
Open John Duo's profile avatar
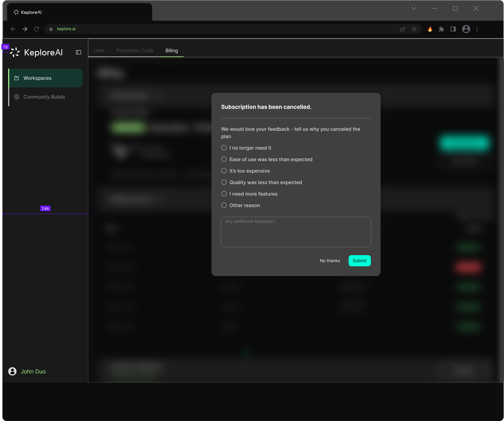[x=12, y=371]
